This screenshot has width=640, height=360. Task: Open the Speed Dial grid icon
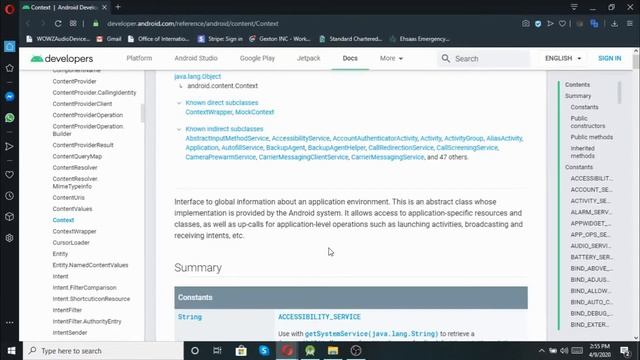tap(73, 24)
